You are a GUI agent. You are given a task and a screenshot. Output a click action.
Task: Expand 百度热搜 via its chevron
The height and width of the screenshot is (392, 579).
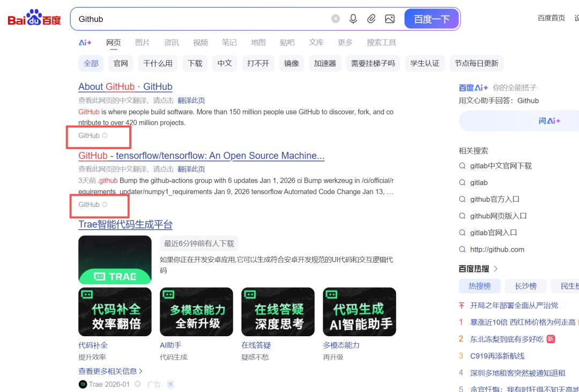[495, 269]
